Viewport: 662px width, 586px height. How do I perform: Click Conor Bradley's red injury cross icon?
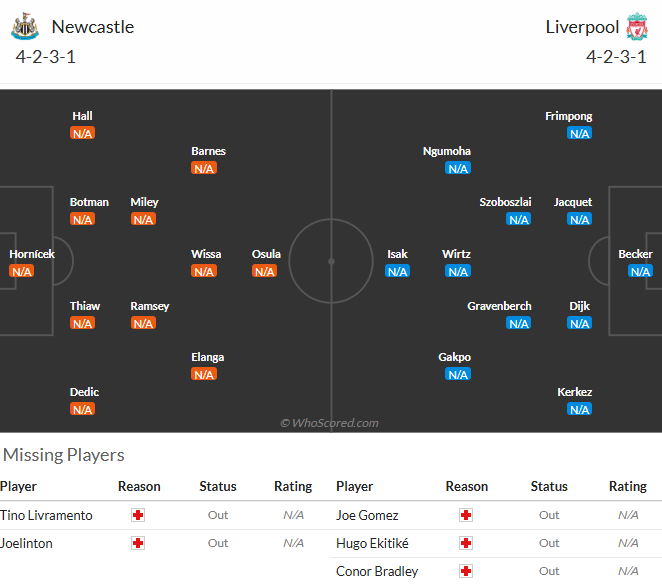[466, 571]
